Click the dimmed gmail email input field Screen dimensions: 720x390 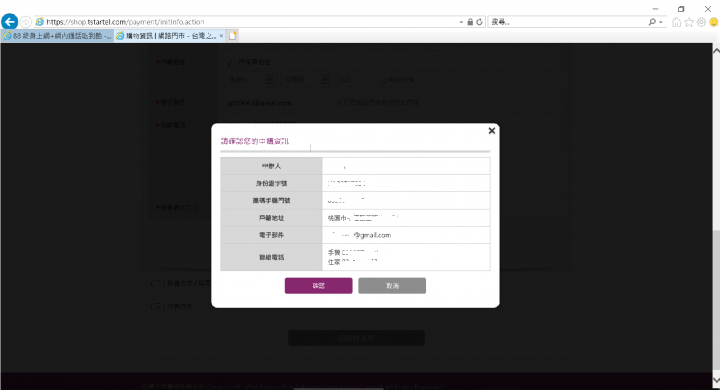[278, 103]
